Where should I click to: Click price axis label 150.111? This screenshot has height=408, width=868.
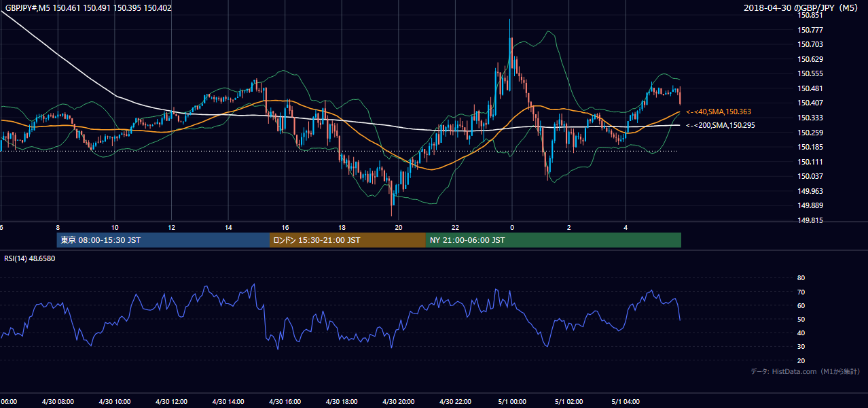(810, 162)
